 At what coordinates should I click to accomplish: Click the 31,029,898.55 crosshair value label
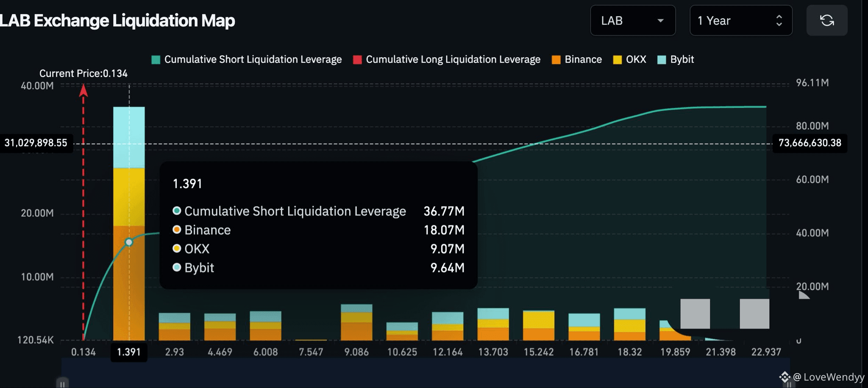(x=36, y=143)
